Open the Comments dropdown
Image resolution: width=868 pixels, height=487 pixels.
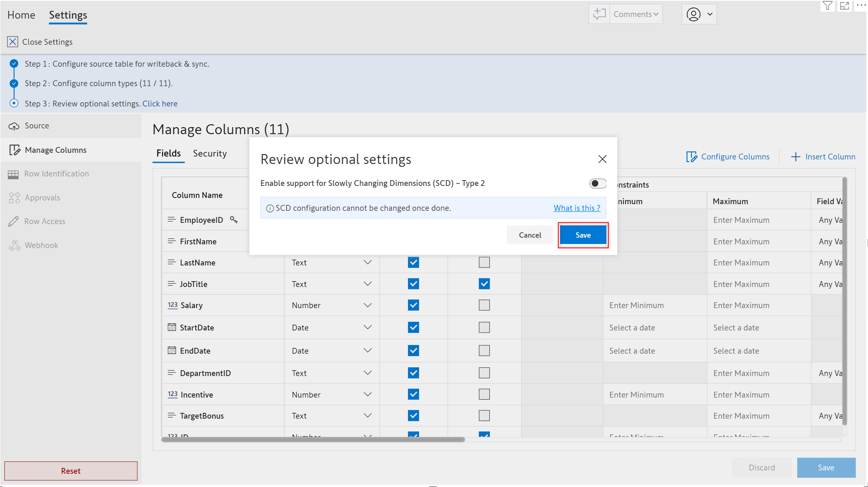(636, 14)
